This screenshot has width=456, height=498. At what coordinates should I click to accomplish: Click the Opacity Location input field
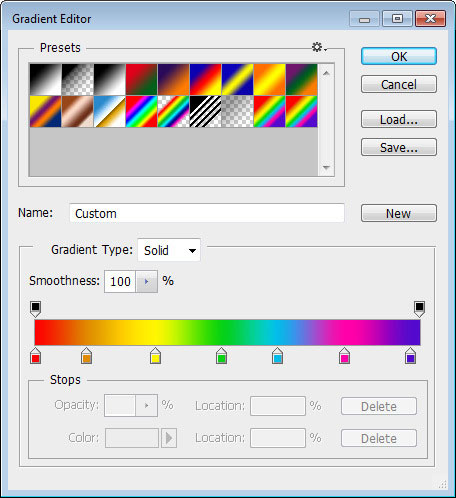pos(278,406)
